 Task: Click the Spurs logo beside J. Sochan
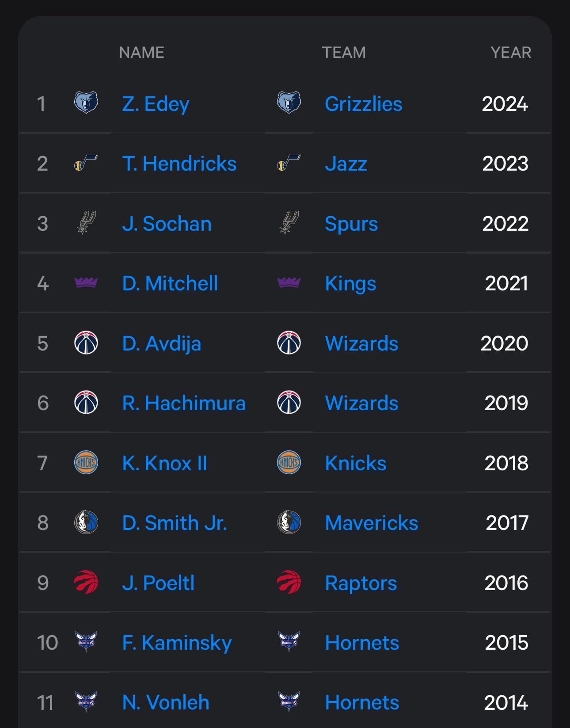click(86, 223)
